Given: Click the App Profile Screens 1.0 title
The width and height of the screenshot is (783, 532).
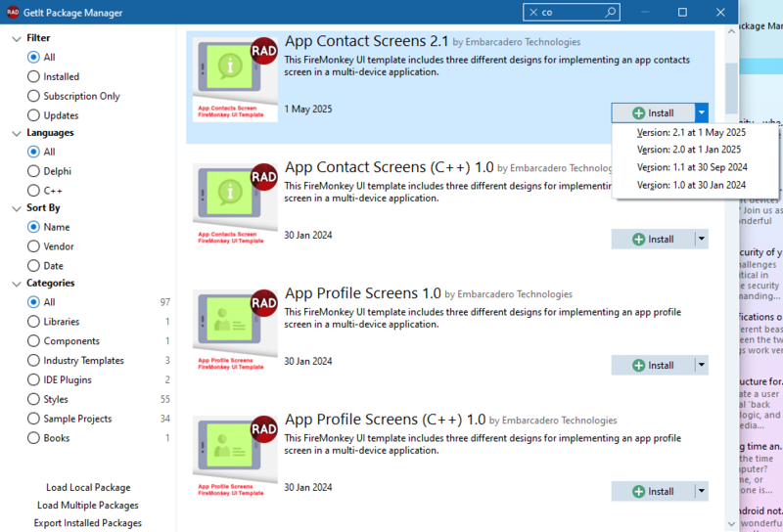Looking at the screenshot, I should pyautogui.click(x=362, y=293).
